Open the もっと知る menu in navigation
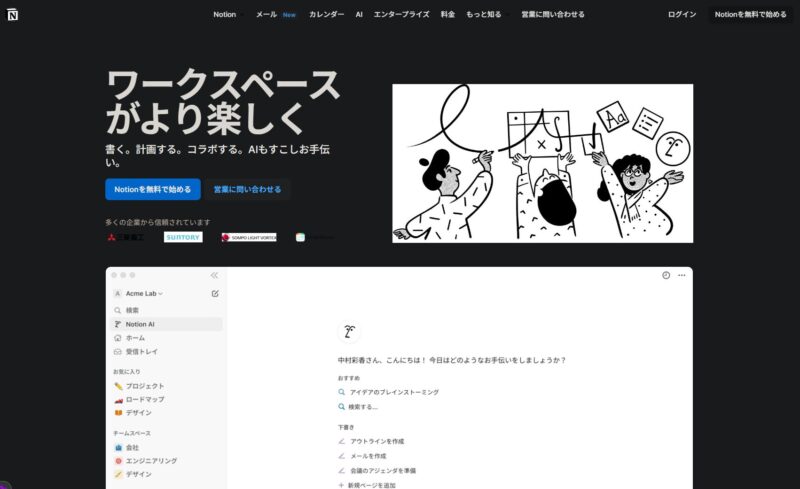The width and height of the screenshot is (800, 489). point(487,14)
